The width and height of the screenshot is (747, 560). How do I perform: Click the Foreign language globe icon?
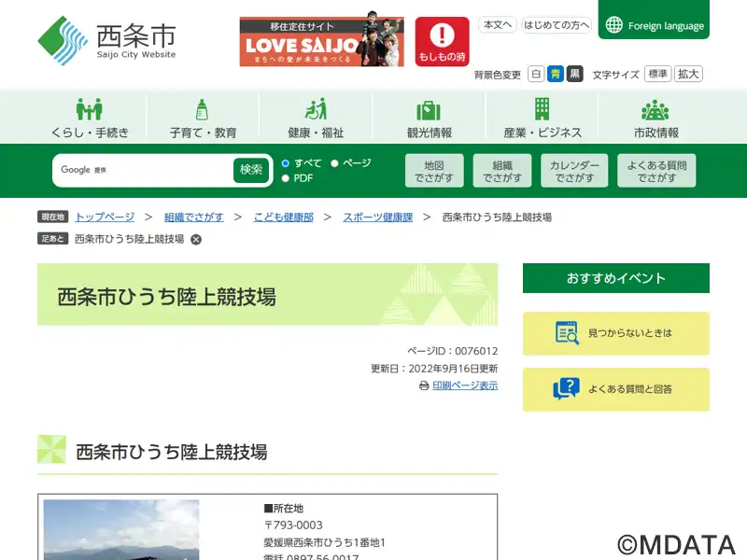(614, 25)
